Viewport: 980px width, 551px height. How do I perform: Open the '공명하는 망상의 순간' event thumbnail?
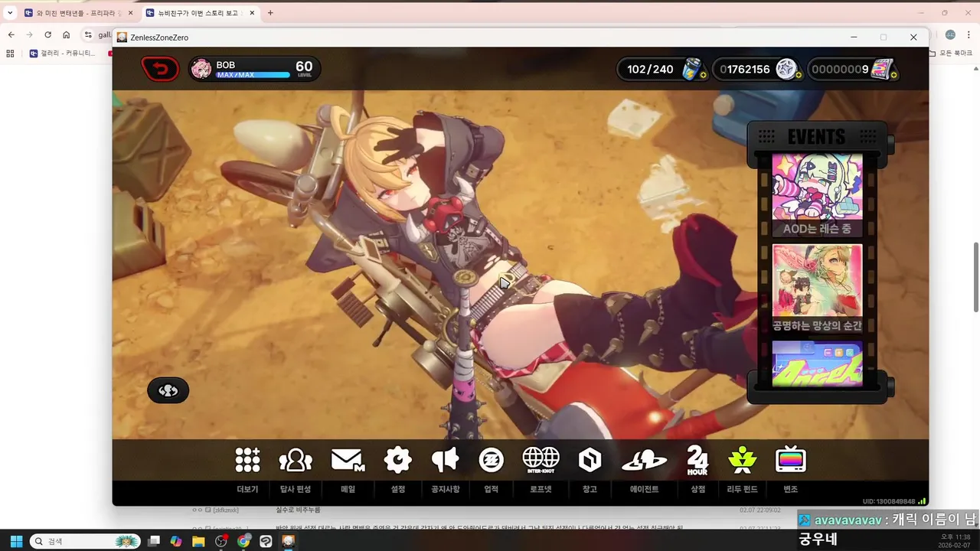[817, 289]
